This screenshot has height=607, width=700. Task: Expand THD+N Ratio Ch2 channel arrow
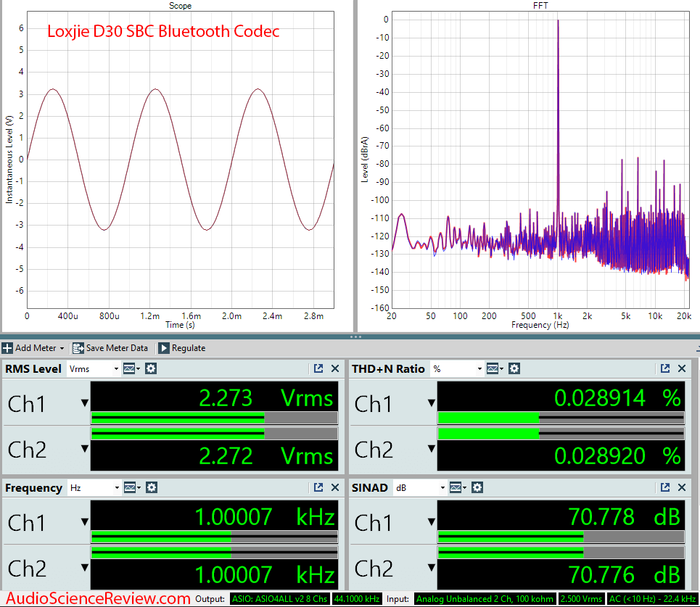[432, 449]
